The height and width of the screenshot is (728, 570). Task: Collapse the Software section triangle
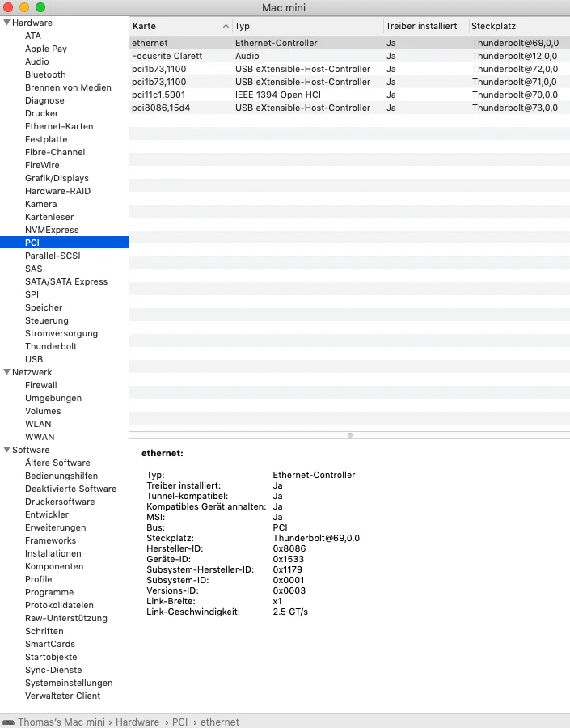[7, 450]
